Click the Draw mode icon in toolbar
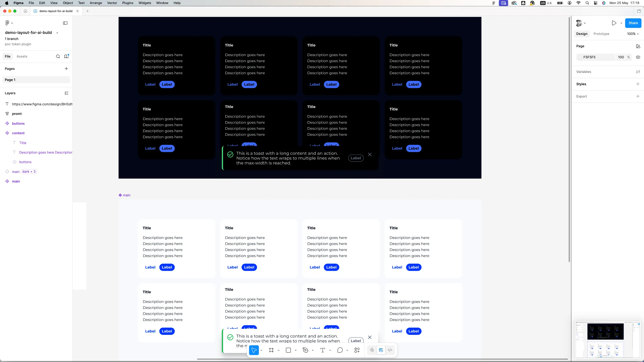Image resolution: width=644 pixels, height=362 pixels. click(x=372, y=350)
